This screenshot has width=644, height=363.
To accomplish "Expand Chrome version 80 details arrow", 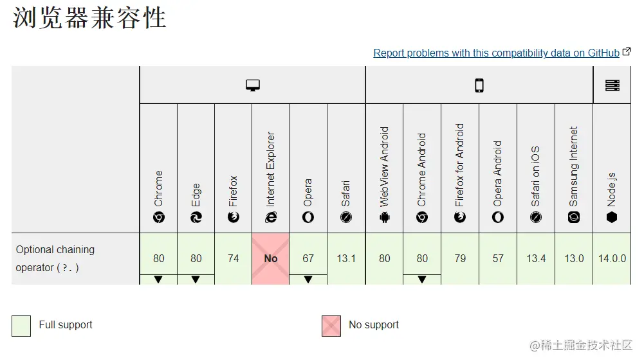I will pos(158,279).
